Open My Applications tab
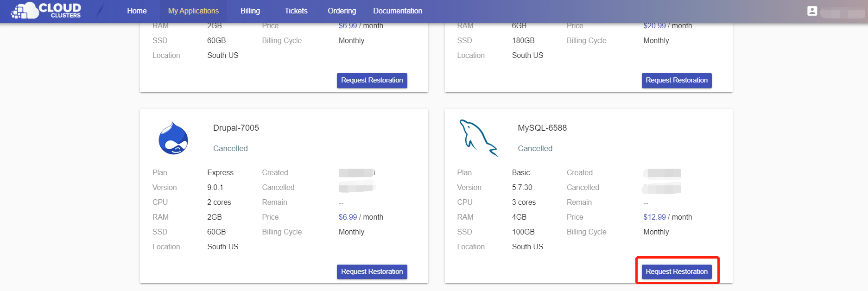The height and width of the screenshot is (291, 868). pyautogui.click(x=193, y=11)
